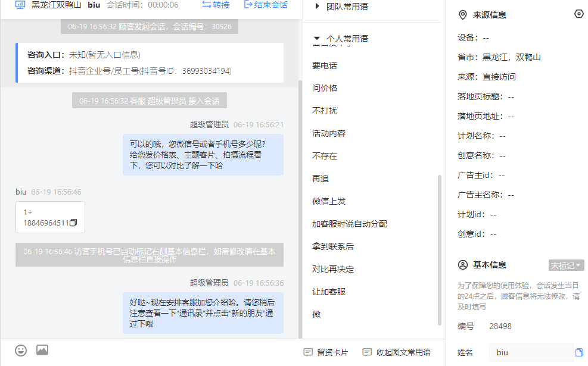
Task: Click the 编号 value 28498
Action: click(x=500, y=326)
